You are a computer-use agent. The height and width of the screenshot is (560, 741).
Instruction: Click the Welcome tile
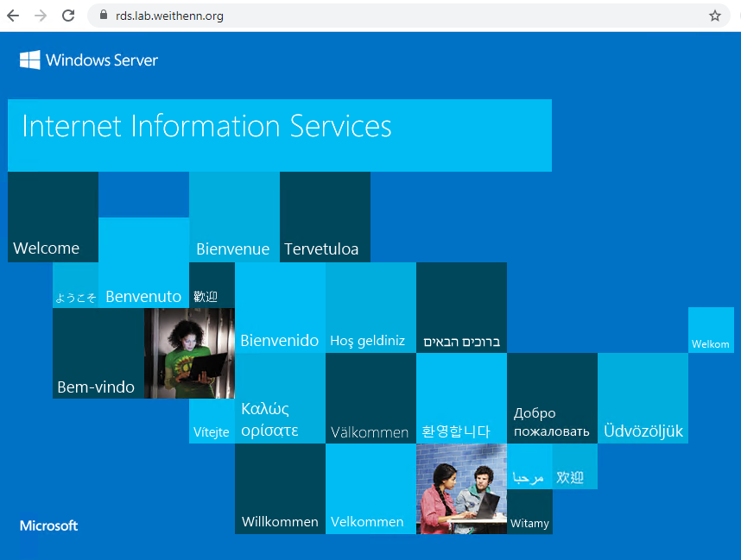pyautogui.click(x=53, y=217)
